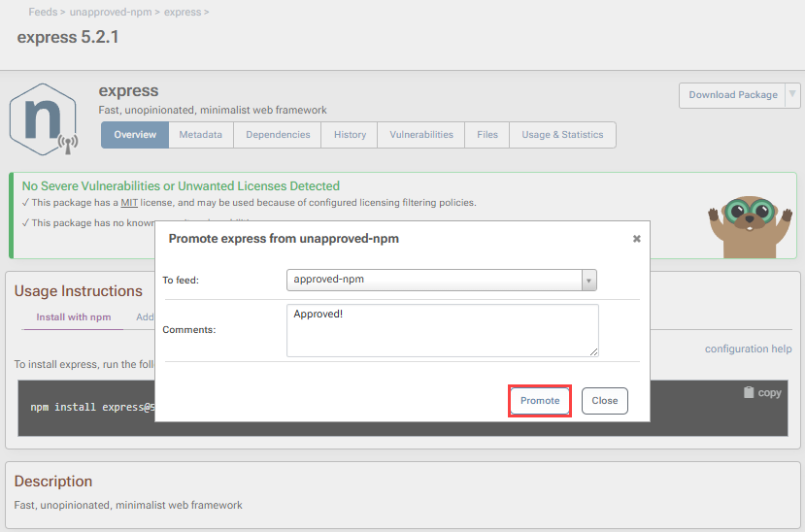Open the configuration help link
The width and height of the screenshot is (805, 532).
point(748,349)
